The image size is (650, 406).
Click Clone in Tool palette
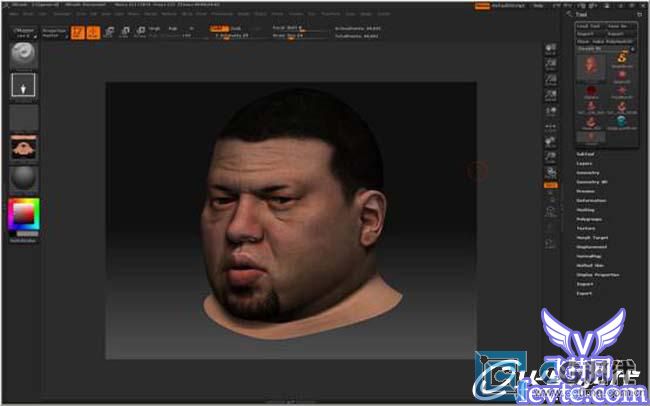click(x=582, y=41)
